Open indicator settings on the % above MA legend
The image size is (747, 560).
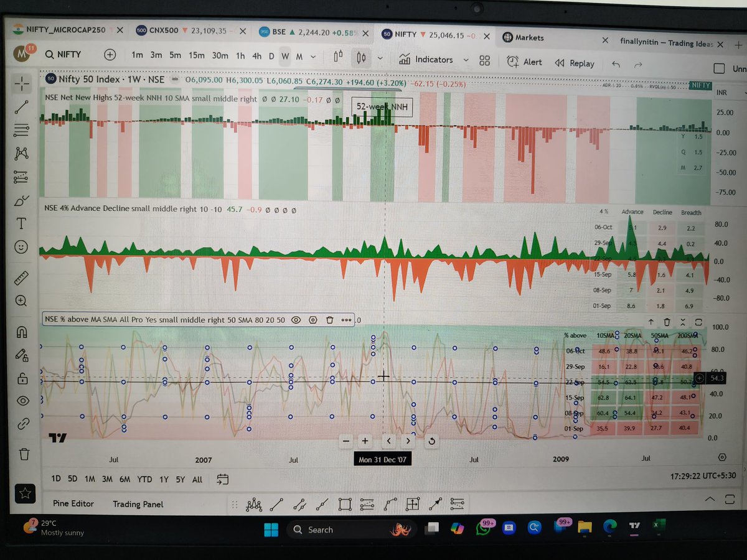tap(313, 320)
